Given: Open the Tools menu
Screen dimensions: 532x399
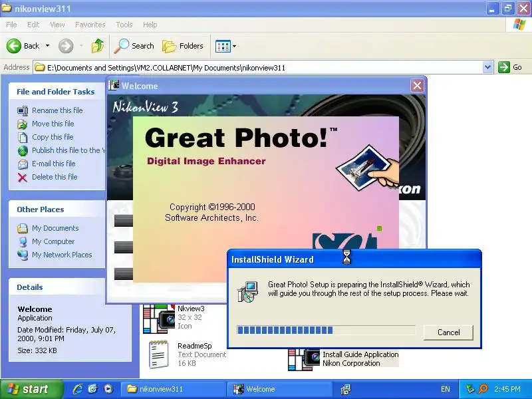Looking at the screenshot, I should tap(124, 25).
